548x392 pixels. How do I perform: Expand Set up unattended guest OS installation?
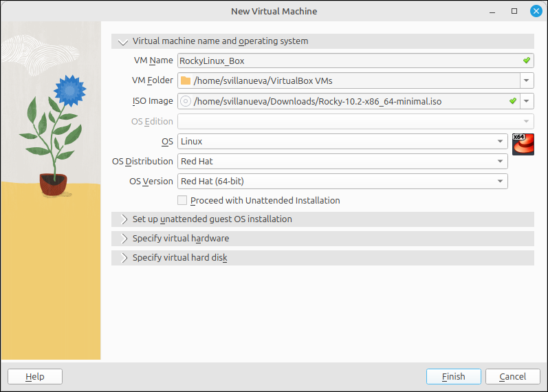point(322,219)
